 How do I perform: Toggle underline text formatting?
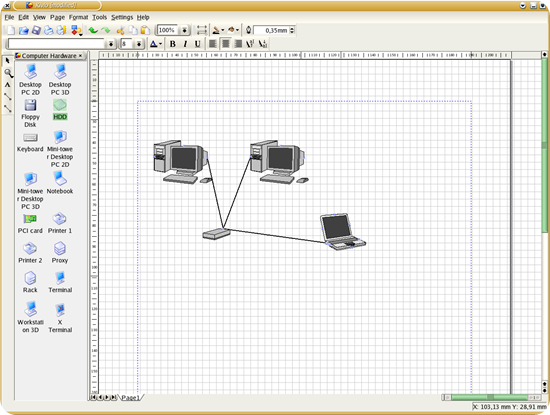(197, 44)
